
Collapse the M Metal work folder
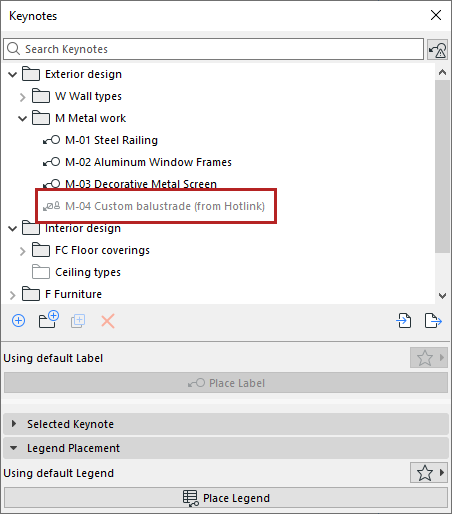tap(22, 119)
